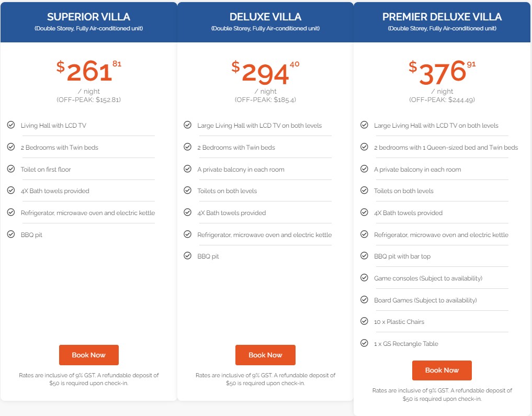This screenshot has height=416, width=532.
Task: Select the Premier Deluxe Villa header
Action: click(442, 17)
